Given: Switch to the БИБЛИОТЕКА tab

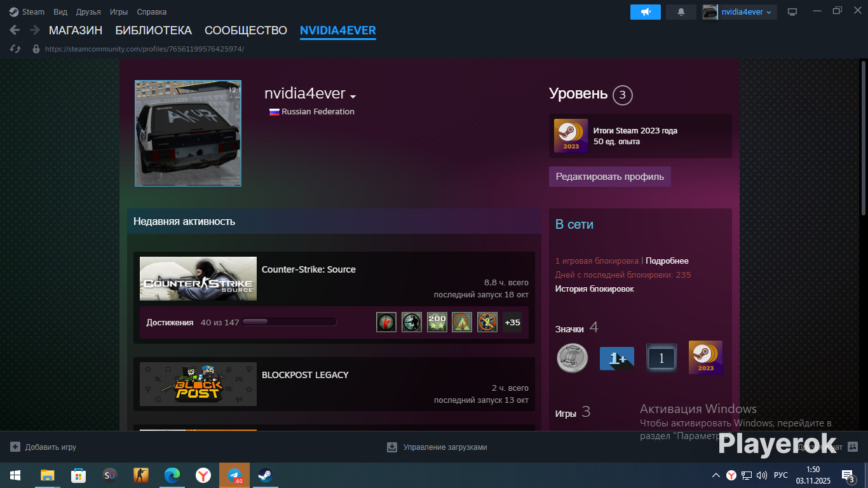Looking at the screenshot, I should (153, 30).
